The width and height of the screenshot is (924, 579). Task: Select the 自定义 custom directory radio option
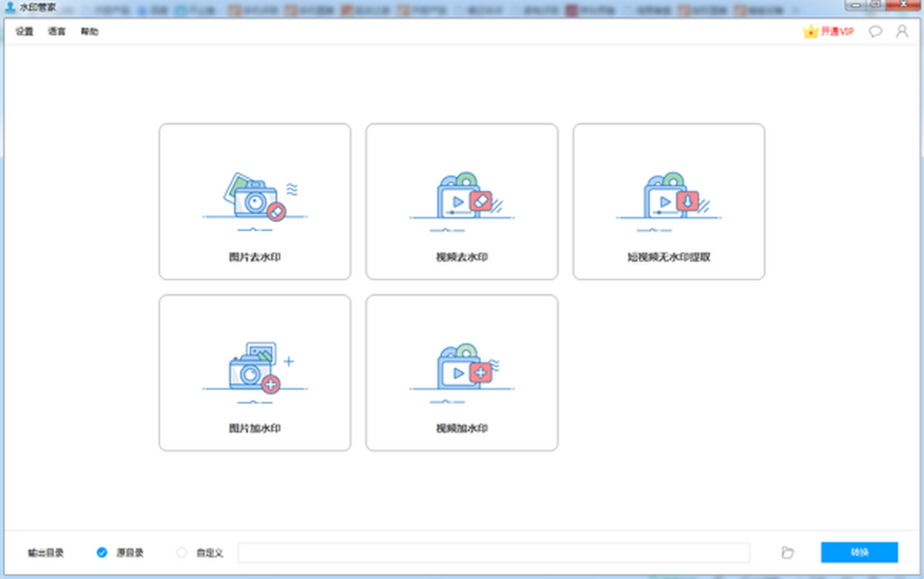point(182,552)
